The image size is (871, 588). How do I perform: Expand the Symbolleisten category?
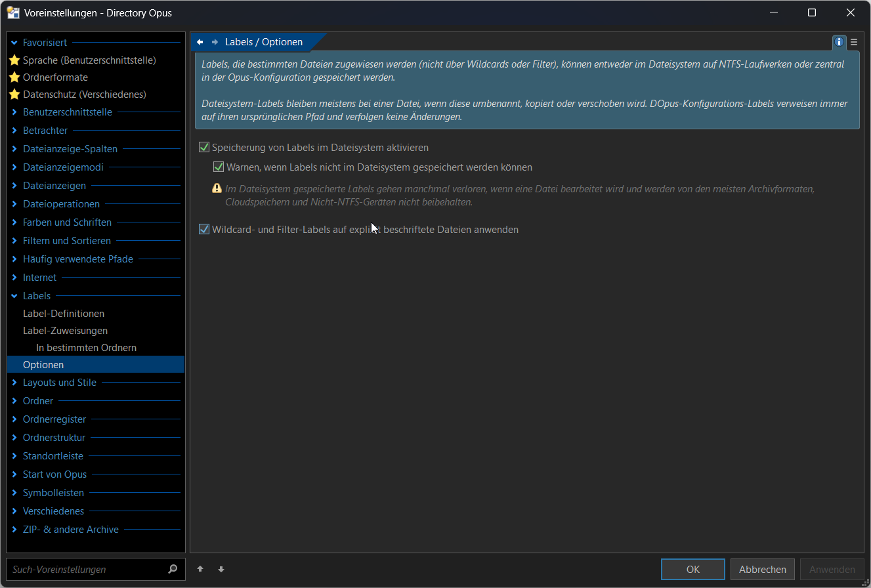pyautogui.click(x=14, y=493)
